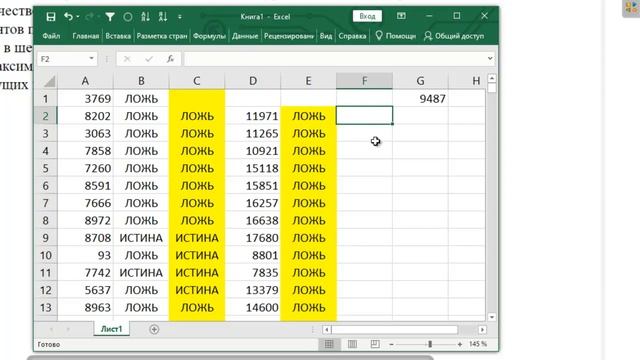Select column A header
This screenshot has width=640, height=360.
(85, 81)
